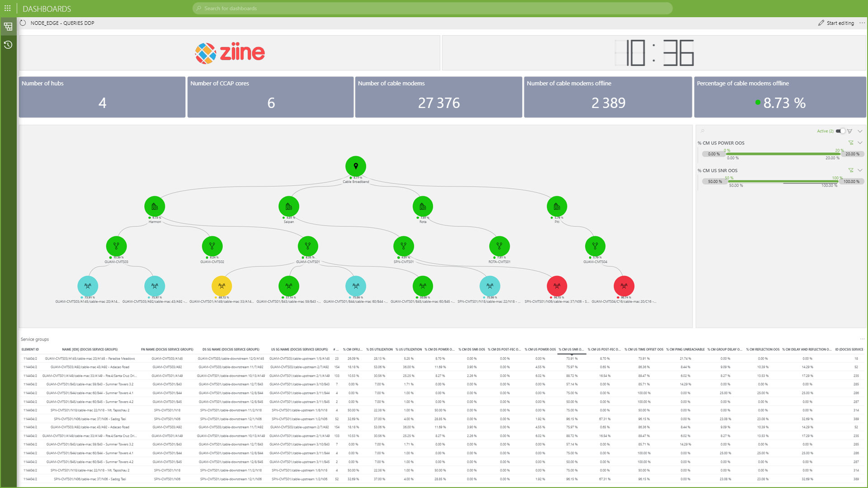Search for dashboards field
868x488 pixels.
432,8
